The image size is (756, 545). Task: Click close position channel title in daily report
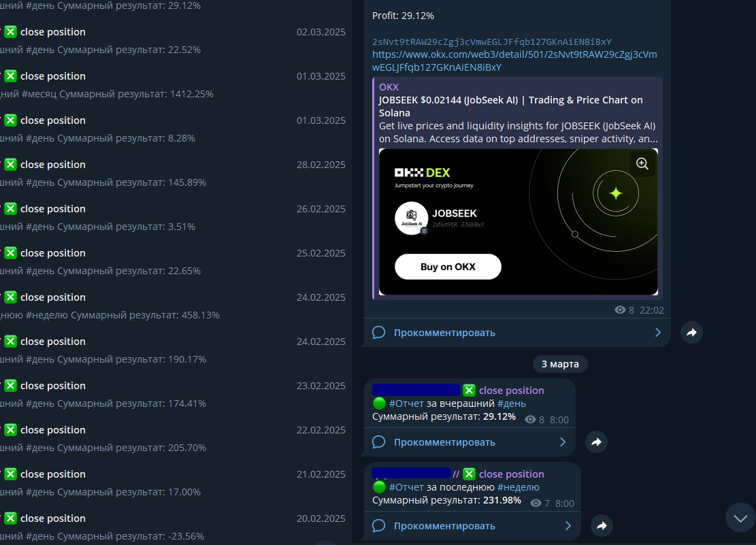tap(512, 390)
